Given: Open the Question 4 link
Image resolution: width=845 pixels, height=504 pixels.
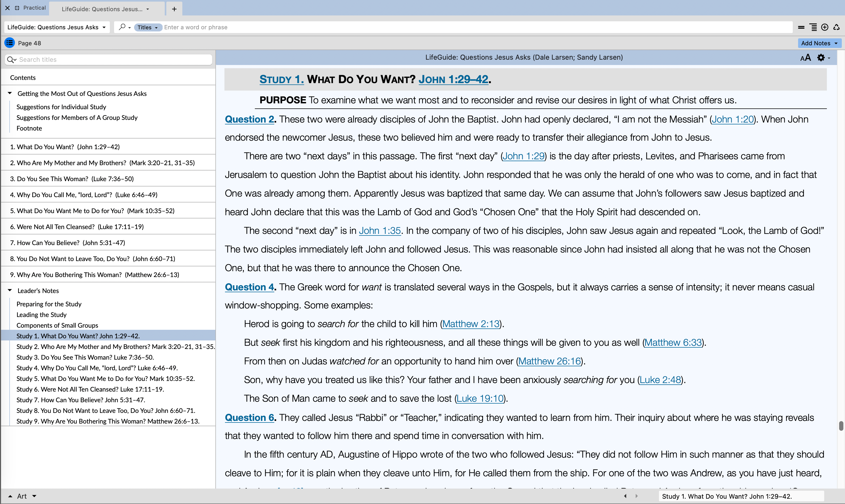Looking at the screenshot, I should tap(249, 287).
